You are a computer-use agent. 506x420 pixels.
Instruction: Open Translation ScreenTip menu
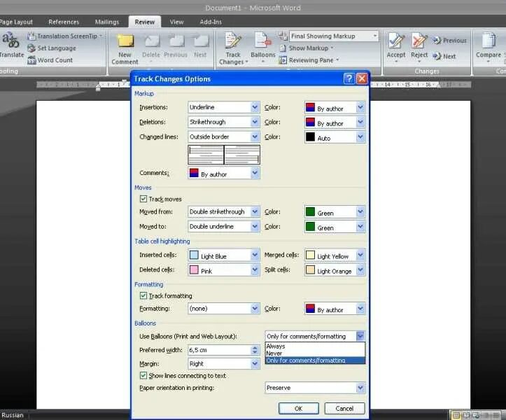point(64,36)
